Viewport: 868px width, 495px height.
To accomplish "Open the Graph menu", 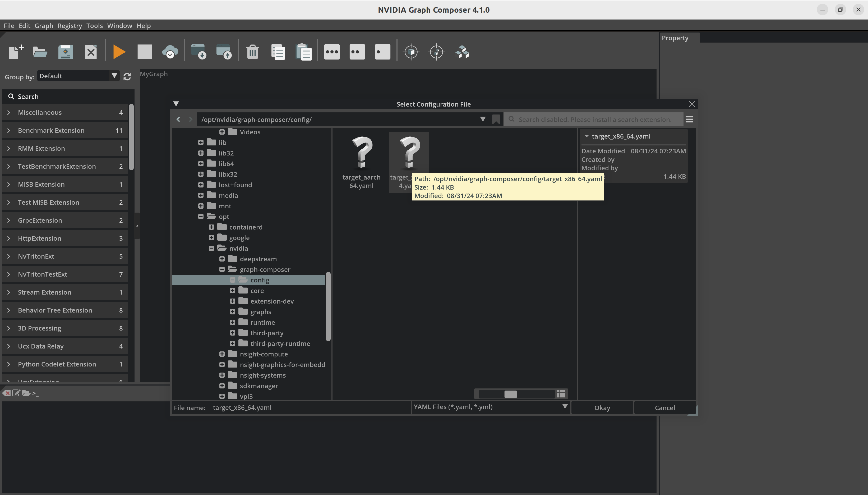I will point(44,26).
